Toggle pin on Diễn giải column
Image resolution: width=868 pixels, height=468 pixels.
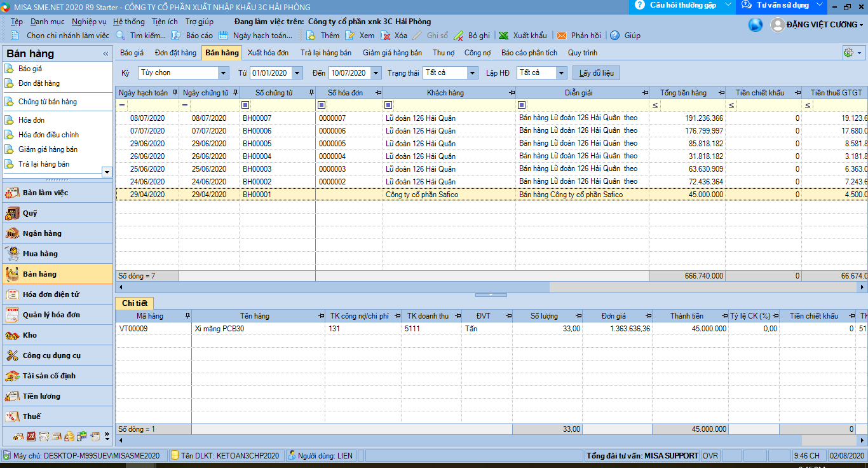[645, 93]
